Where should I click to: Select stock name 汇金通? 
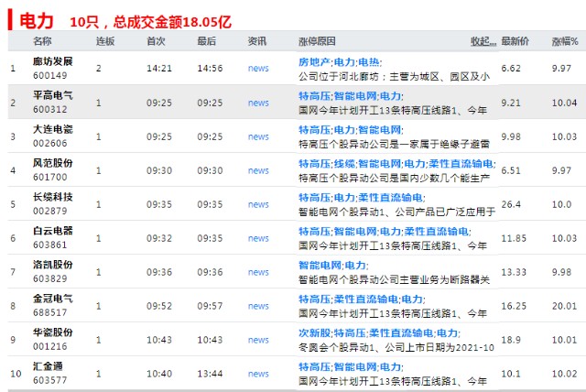48,366
